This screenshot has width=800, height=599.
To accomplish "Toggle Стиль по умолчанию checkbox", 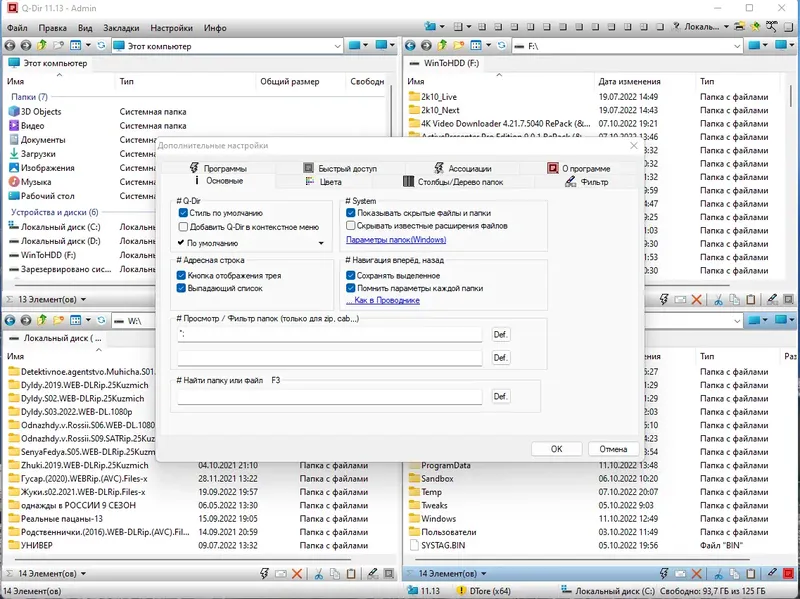I will tap(183, 213).
